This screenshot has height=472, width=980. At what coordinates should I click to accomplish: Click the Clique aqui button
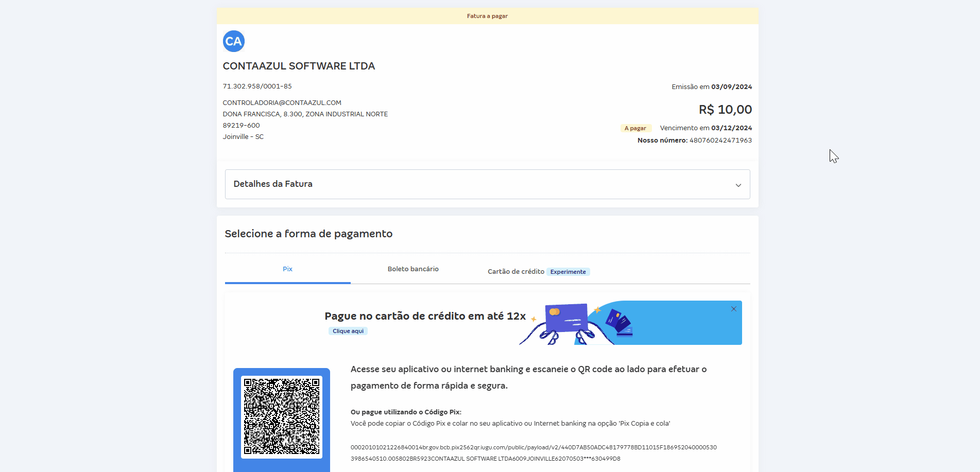click(x=348, y=331)
